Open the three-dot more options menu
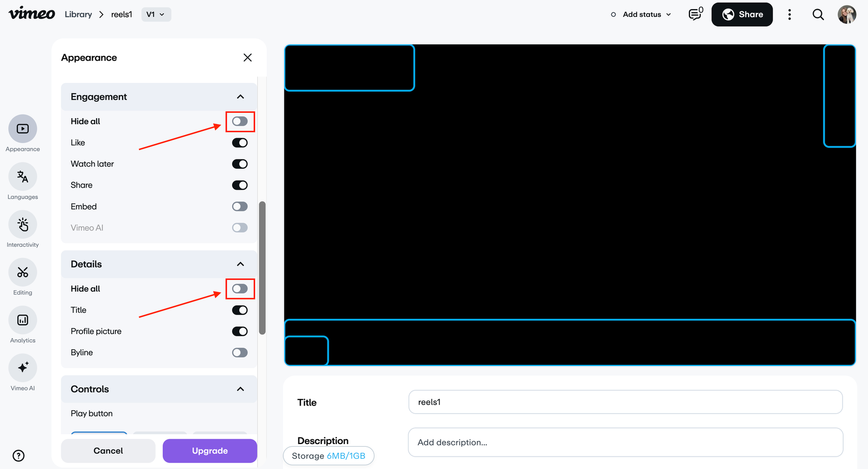 [789, 15]
